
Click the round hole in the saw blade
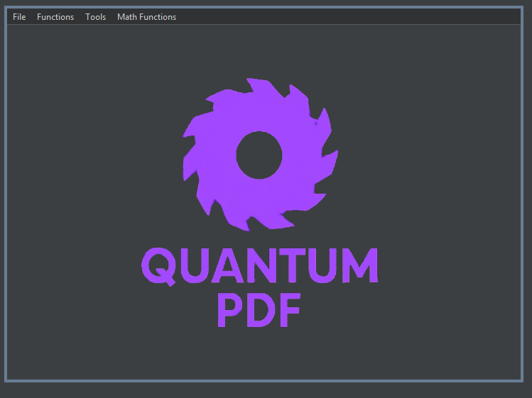point(259,155)
